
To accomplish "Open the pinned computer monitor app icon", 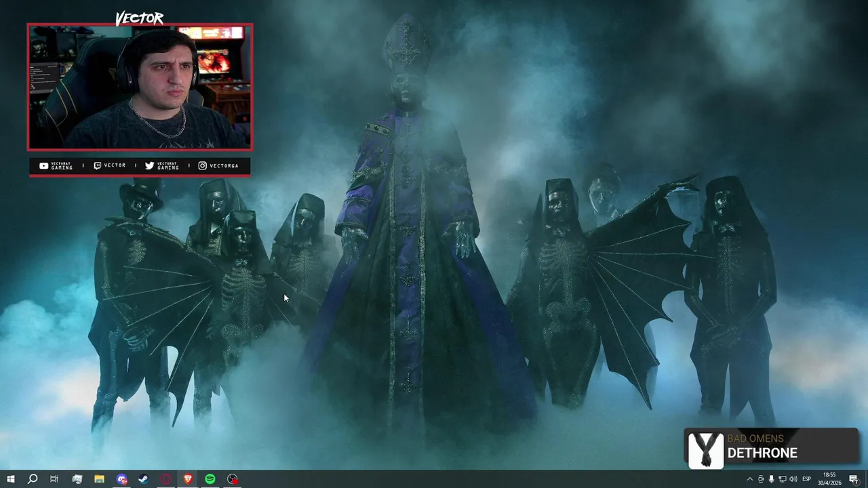I will pyautogui.click(x=77, y=479).
